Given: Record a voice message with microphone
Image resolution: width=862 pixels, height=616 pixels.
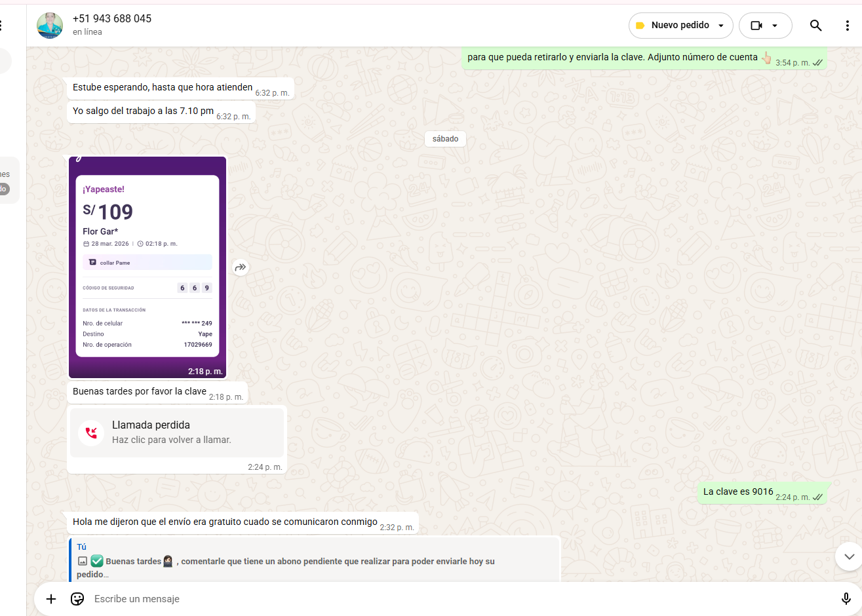Looking at the screenshot, I should click(x=846, y=599).
